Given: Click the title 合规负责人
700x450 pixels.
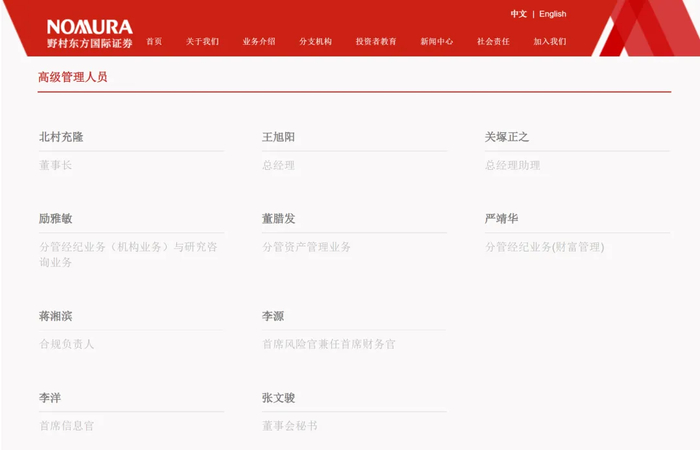Looking at the screenshot, I should [x=67, y=344].
